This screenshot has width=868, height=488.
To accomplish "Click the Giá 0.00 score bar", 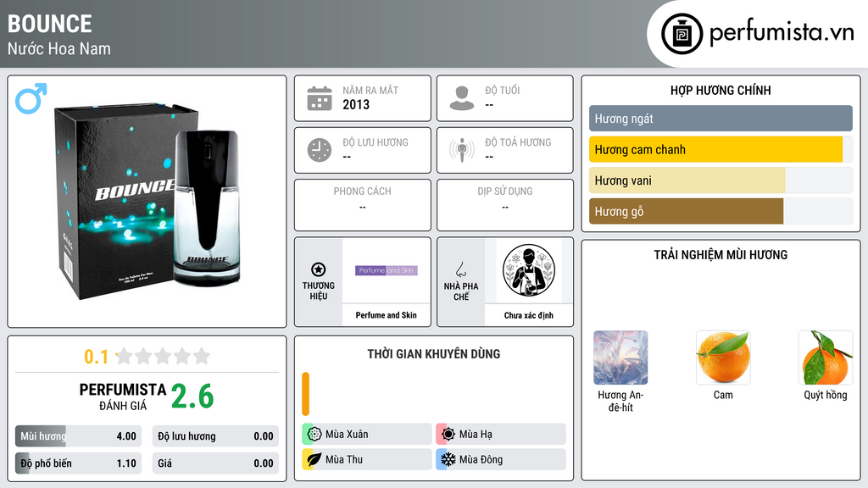I will 215,463.
